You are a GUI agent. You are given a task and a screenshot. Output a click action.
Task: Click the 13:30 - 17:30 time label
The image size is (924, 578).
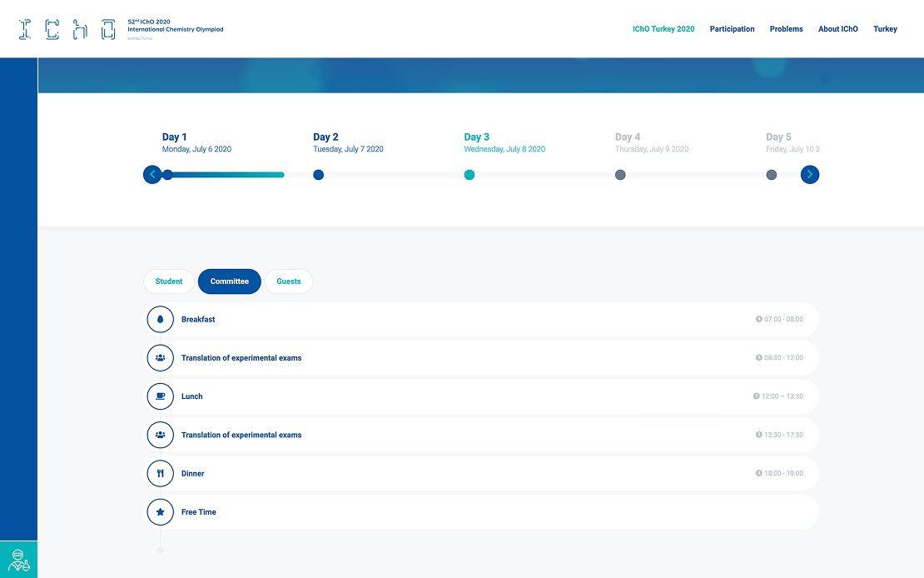pyautogui.click(x=784, y=435)
